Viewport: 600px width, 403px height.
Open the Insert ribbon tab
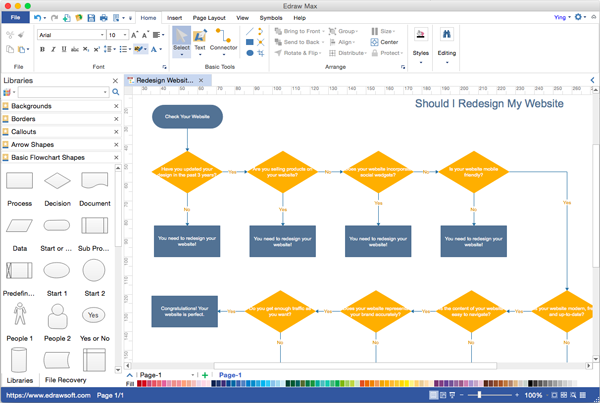click(175, 18)
